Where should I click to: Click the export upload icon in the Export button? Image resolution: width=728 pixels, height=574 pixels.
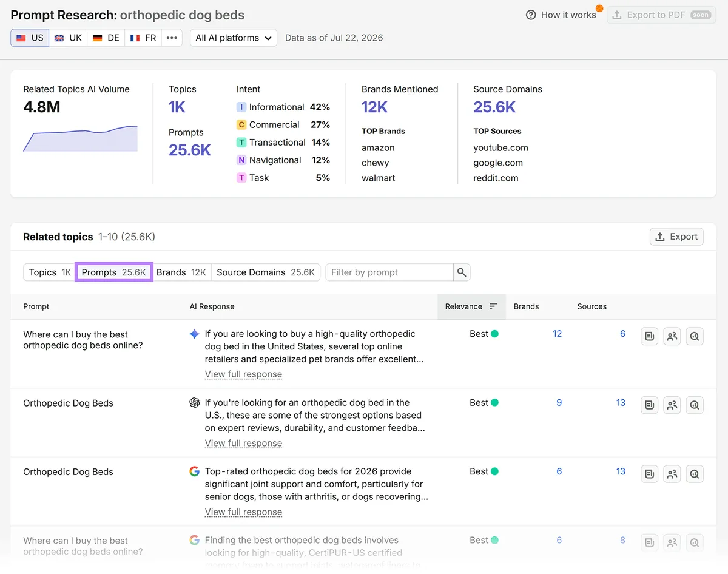point(660,237)
